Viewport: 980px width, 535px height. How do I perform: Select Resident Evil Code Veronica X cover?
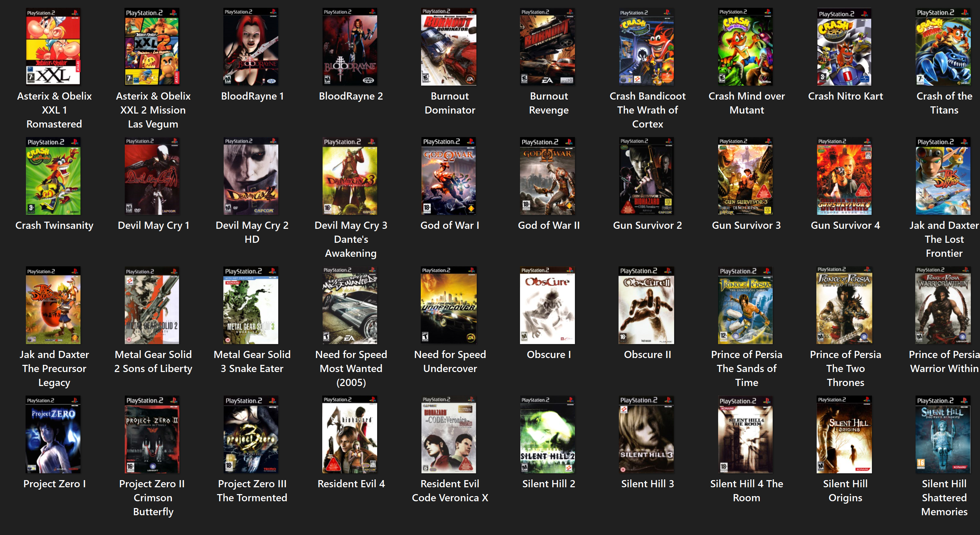[448, 434]
